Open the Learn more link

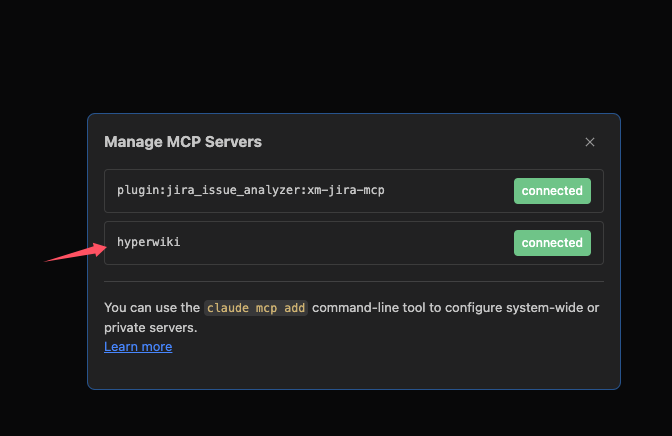point(138,346)
